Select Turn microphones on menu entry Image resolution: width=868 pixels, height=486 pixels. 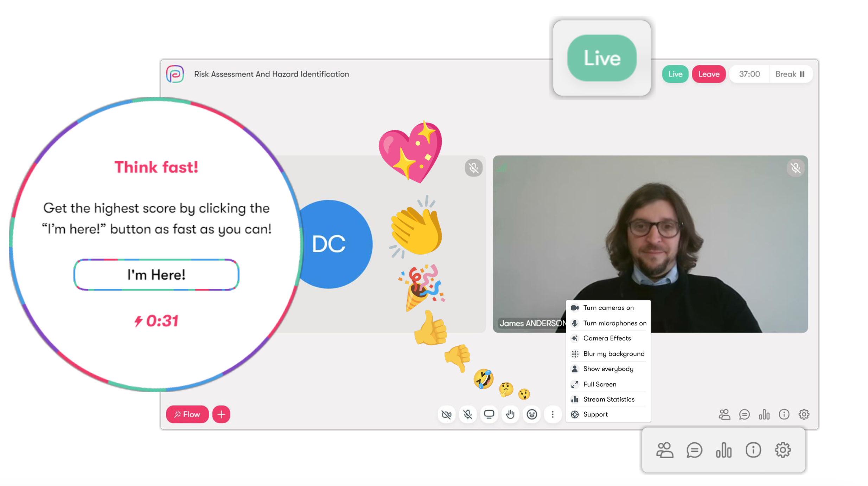[x=614, y=323]
